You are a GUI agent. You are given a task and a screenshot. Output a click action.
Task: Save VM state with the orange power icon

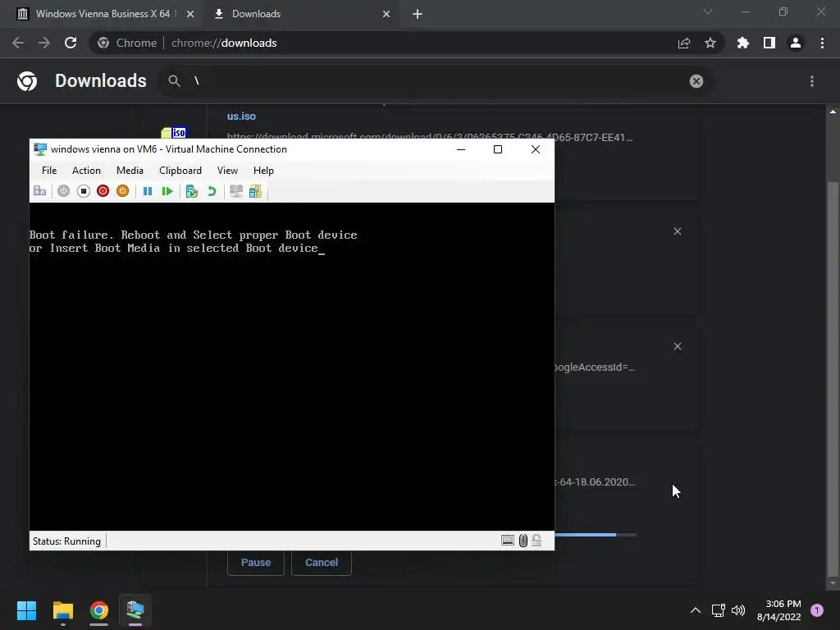point(123,191)
